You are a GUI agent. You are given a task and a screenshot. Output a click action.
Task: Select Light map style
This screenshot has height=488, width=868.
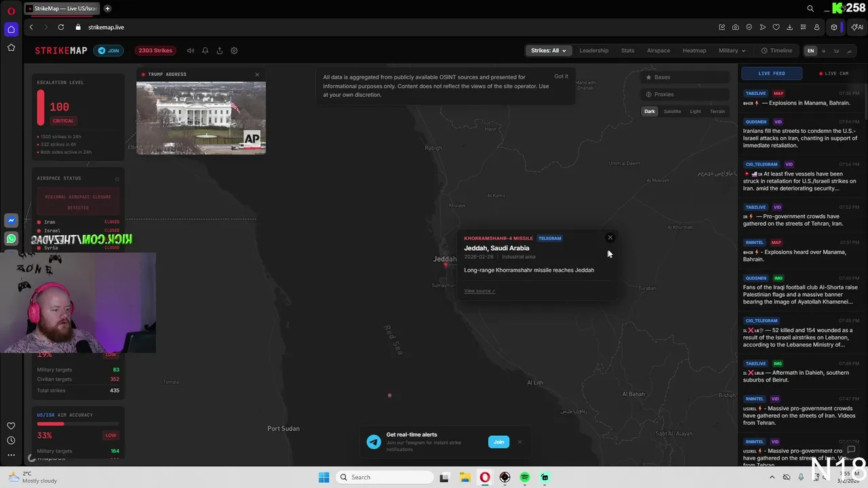tap(695, 111)
